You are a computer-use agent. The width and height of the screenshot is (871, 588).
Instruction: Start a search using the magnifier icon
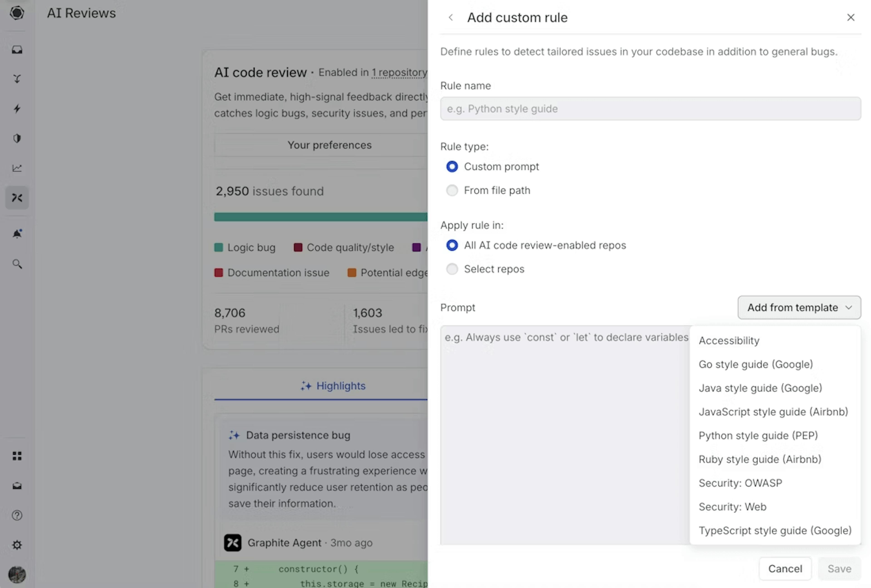point(17,264)
